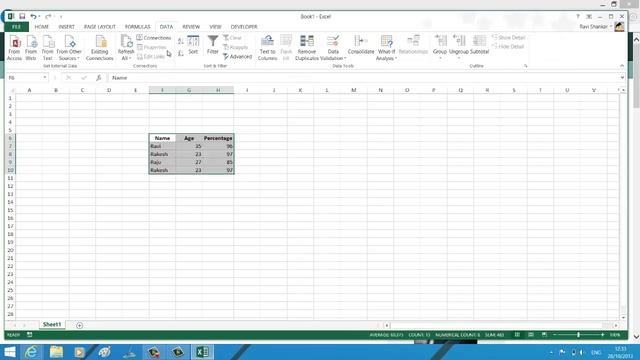Click the Group icon
Viewport: 640px width, 360px height.
coord(440,45)
